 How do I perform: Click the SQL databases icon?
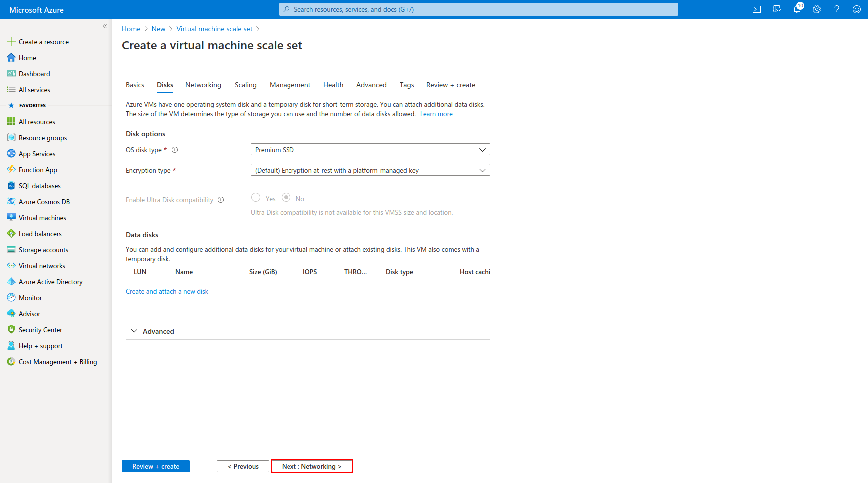(11, 186)
